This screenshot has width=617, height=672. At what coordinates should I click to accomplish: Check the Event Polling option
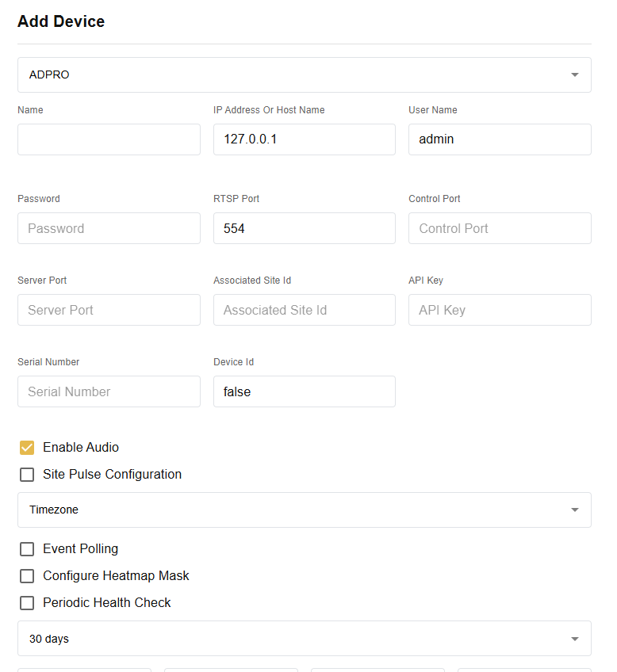click(x=27, y=548)
